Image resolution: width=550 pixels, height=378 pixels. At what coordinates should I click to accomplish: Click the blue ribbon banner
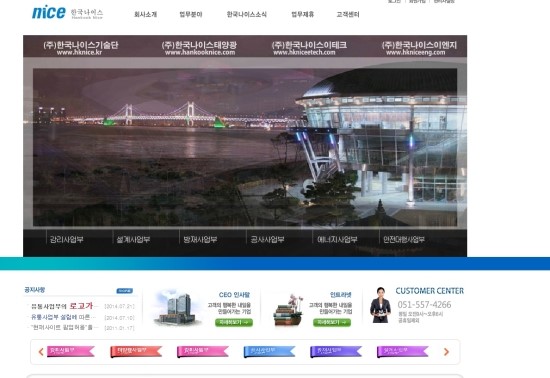pyautogui.click(x=269, y=351)
